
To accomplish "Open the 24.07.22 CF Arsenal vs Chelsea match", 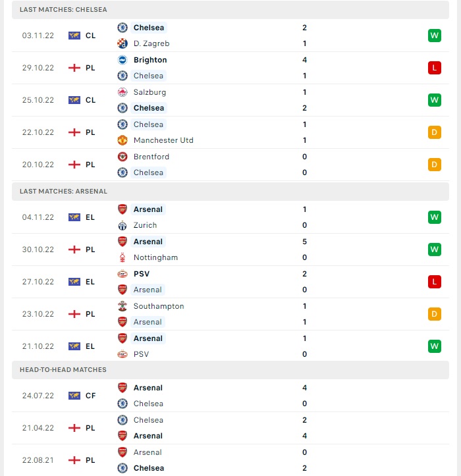I will coord(230,396).
